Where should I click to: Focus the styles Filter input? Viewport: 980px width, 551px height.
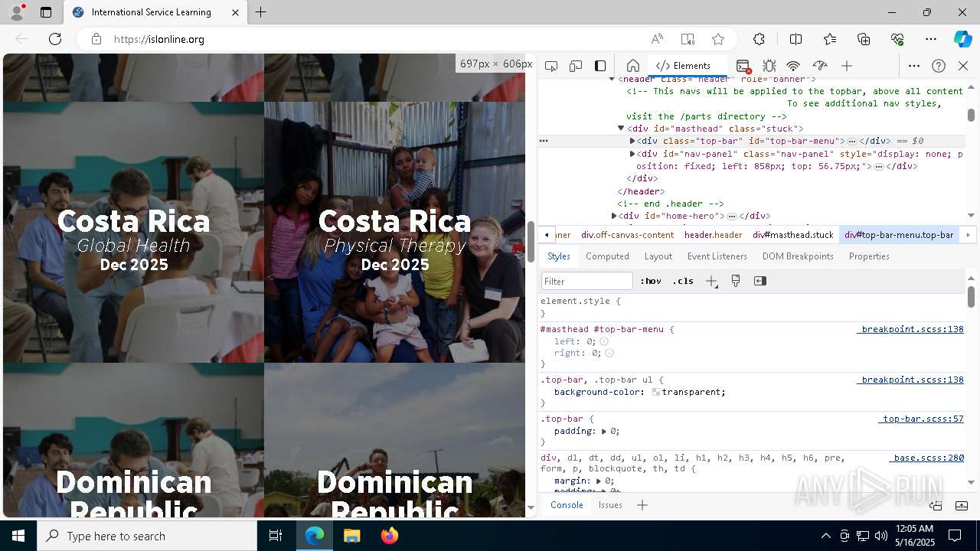(587, 281)
